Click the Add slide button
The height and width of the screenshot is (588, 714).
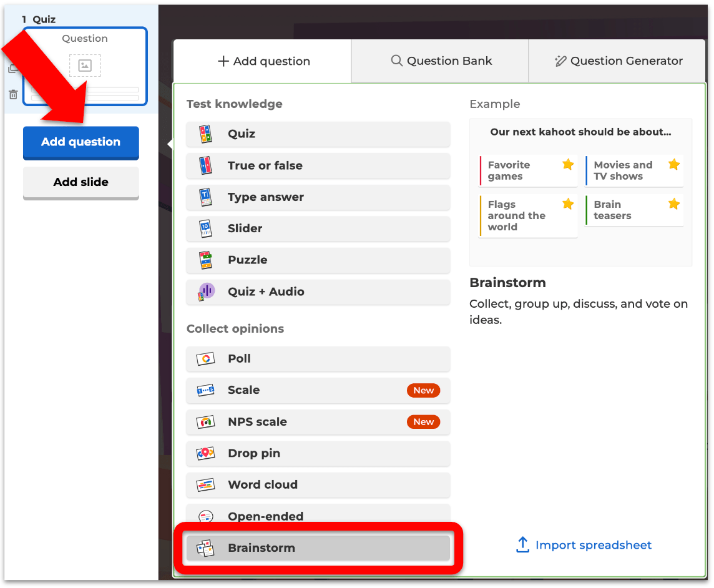point(81,183)
